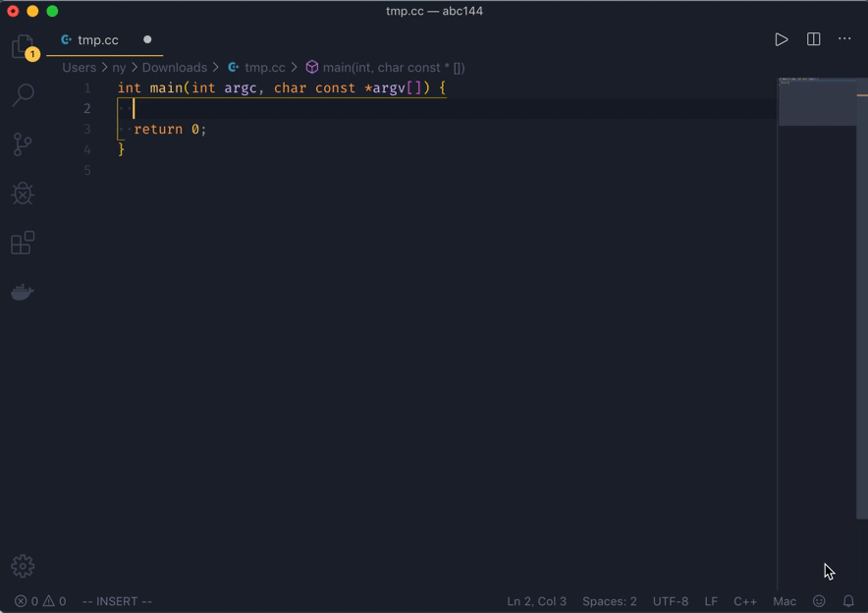868x613 pixels.
Task: Open the Run and Debug panel
Action: click(x=22, y=193)
